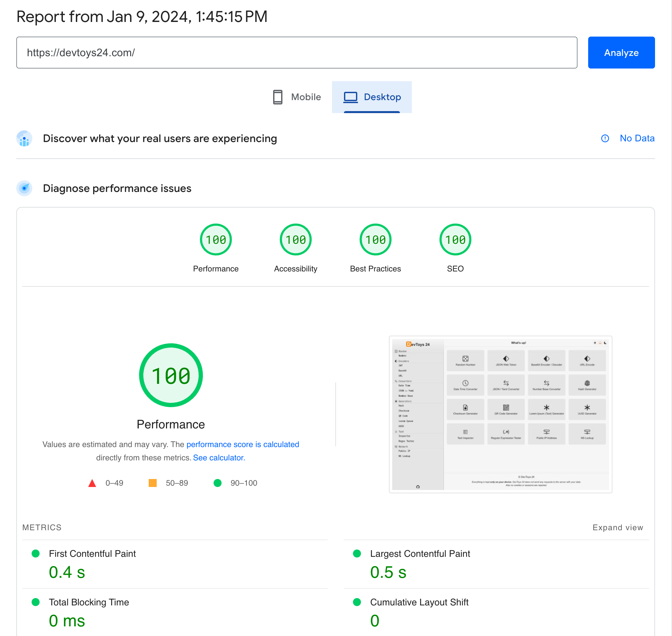Click the No Data info icon
672x636 pixels.
(x=604, y=138)
